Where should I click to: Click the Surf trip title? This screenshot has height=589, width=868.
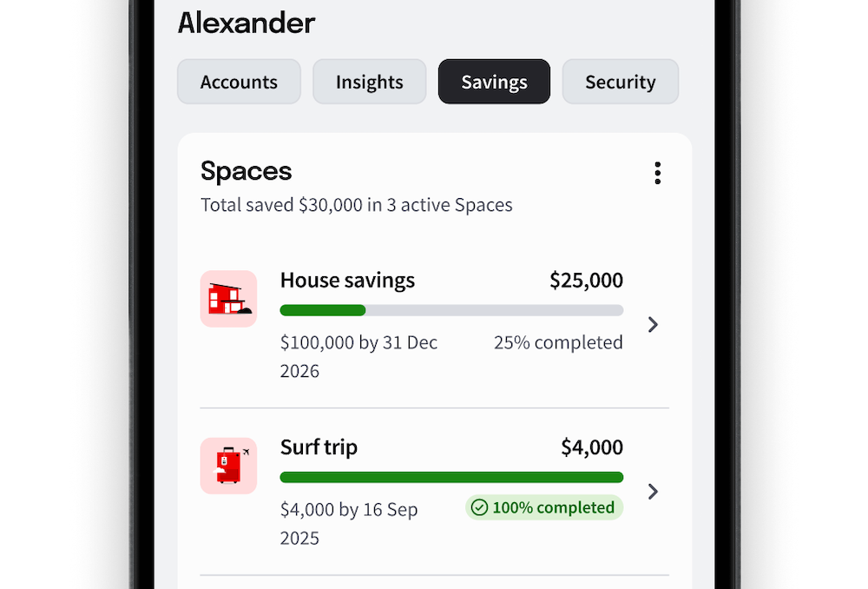tap(319, 447)
